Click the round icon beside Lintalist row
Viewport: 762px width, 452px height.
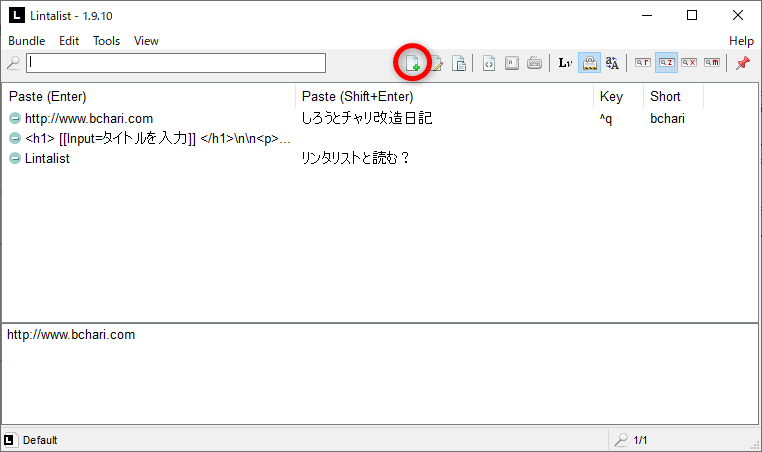15,158
